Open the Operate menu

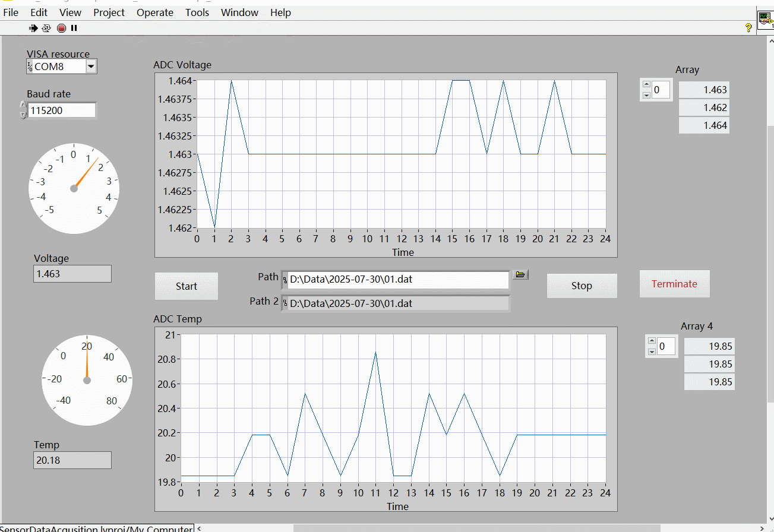coord(154,12)
